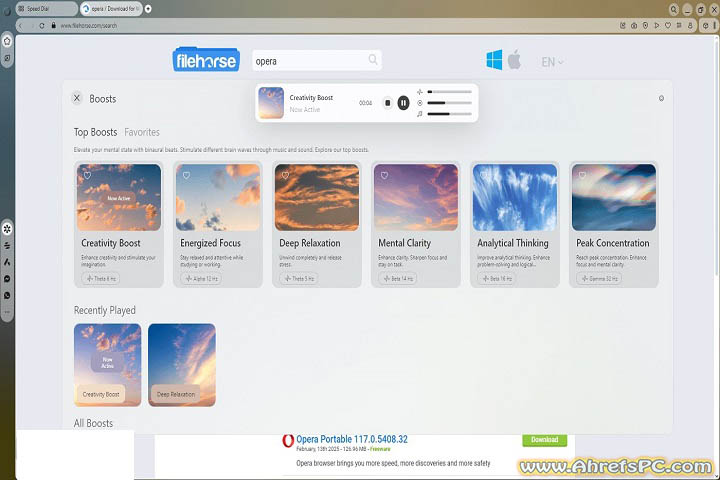Click the Alpha 12 Hz tag
720x480 pixels.
[202, 279]
